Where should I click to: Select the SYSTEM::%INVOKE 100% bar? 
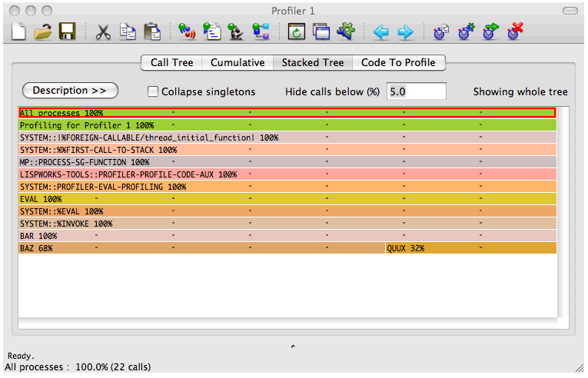287,224
